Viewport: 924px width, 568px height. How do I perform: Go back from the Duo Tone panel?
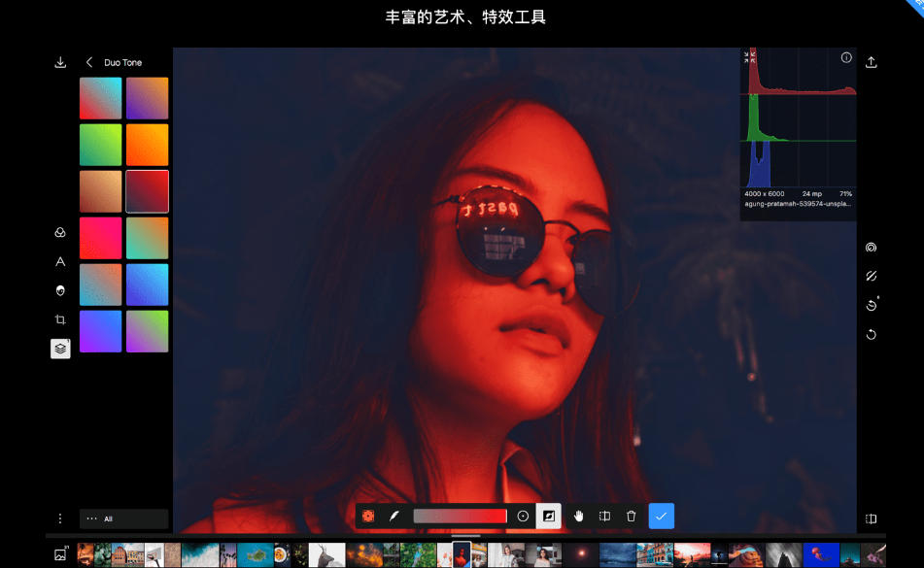tap(89, 62)
